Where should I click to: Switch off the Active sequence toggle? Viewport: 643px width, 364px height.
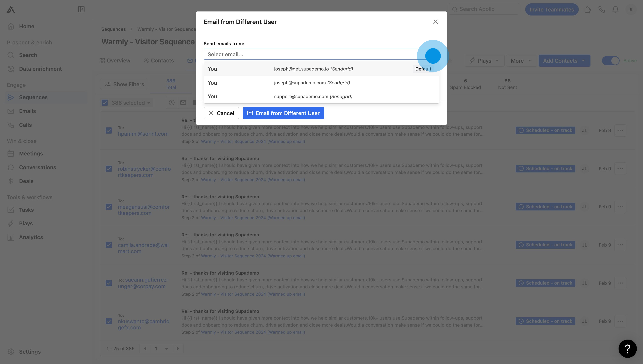pos(610,61)
